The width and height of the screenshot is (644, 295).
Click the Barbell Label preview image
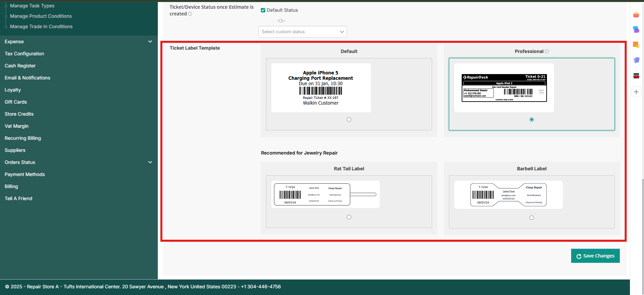(x=508, y=195)
